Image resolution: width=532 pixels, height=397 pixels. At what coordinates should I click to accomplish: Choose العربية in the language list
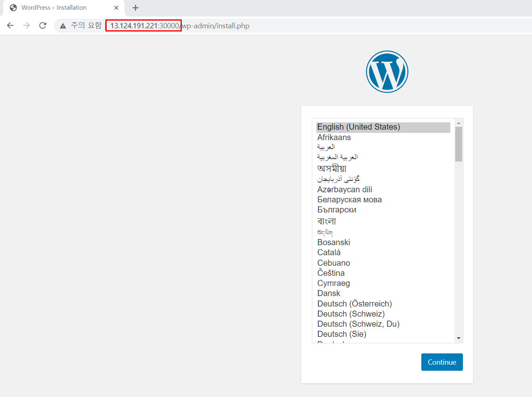pos(383,147)
